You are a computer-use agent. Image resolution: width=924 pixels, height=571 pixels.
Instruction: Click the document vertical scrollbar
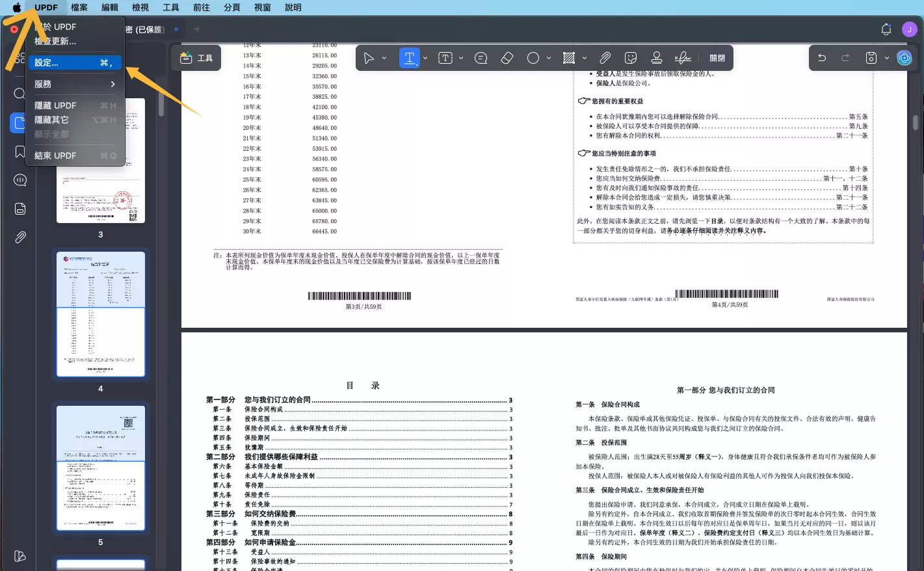coord(916,122)
